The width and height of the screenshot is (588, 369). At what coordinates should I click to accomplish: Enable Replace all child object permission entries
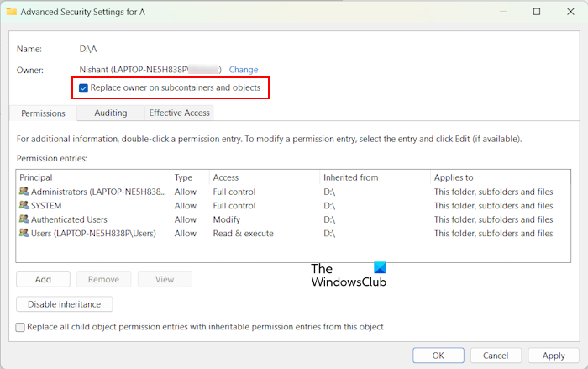[21, 327]
